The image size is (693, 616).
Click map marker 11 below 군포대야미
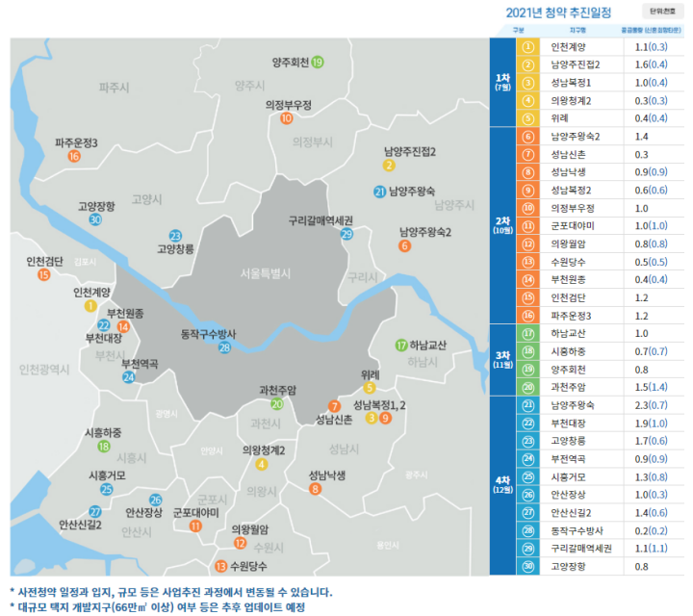point(195,526)
